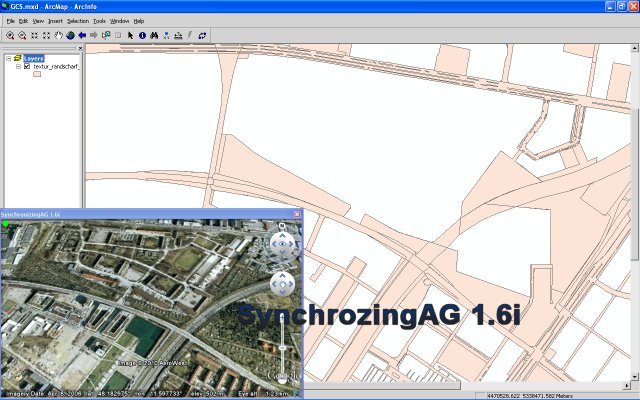Go to next extent gray arrow
This screenshot has height=400, width=640.
point(94,36)
